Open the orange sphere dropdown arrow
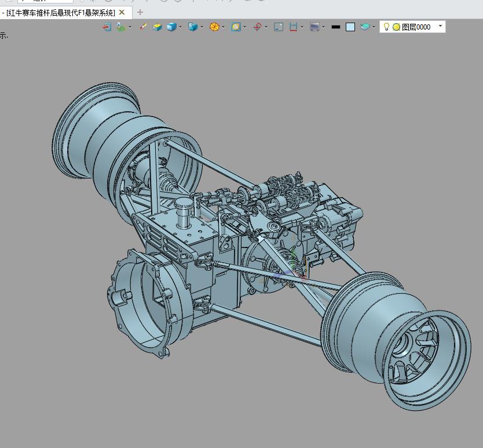The width and height of the screenshot is (483, 448). point(224,27)
